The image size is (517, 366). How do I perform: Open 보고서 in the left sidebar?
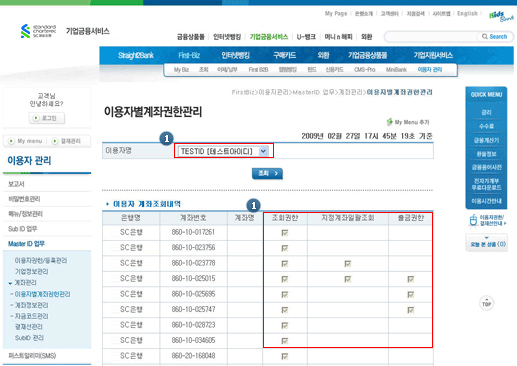[x=16, y=184]
